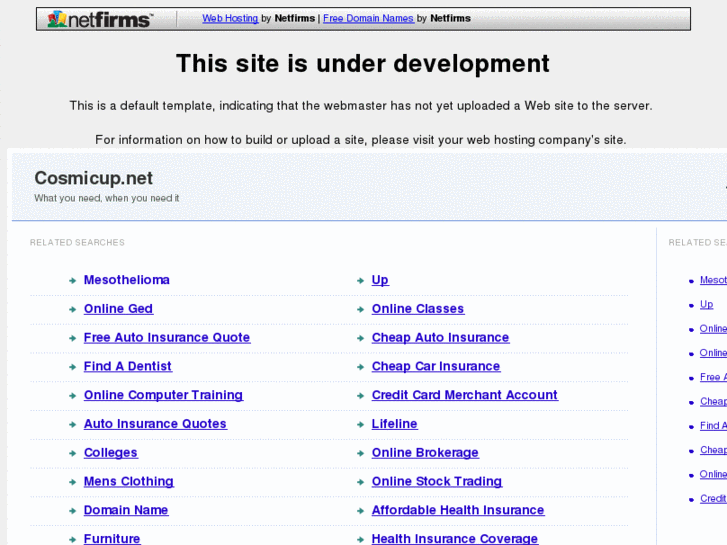Click arrow icon beside Affordable Health Insurance
Image resolution: width=727 pixels, height=545 pixels.
pos(360,511)
